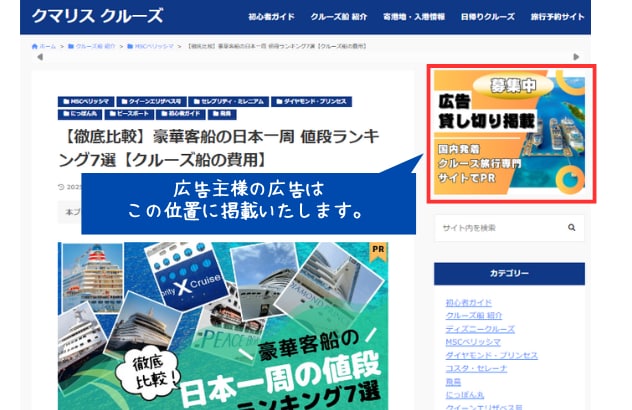This screenshot has height=410, width=632.
Task: Open ダイヤモンド・プリンセス in the sidebar categories
Action: pos(491,355)
